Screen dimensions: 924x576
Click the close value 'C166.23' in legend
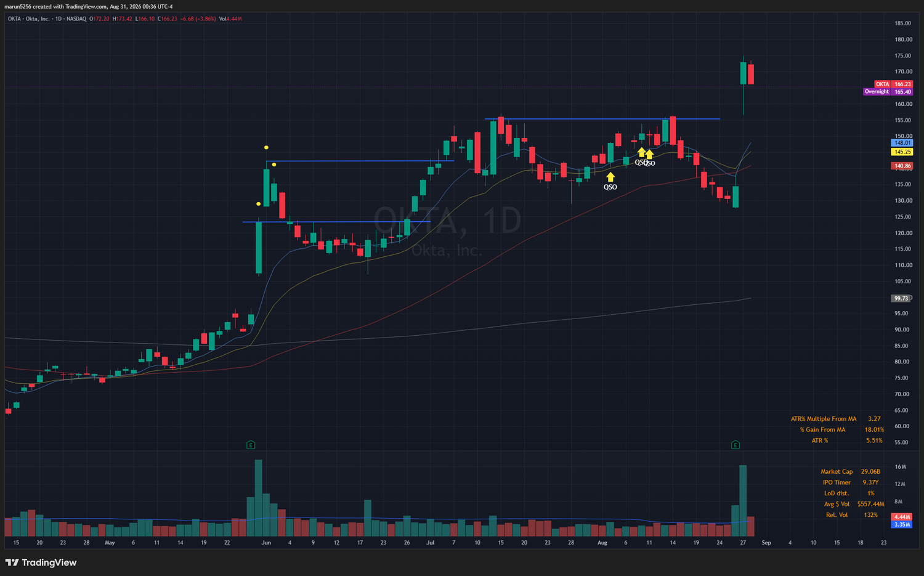point(167,19)
